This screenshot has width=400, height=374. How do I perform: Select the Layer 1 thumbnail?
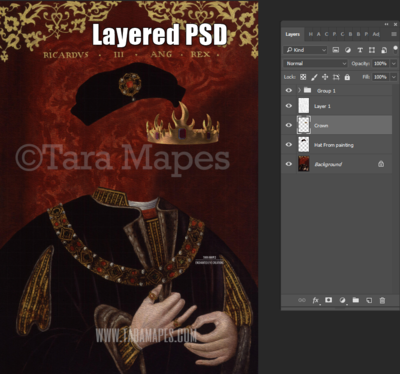(304, 106)
